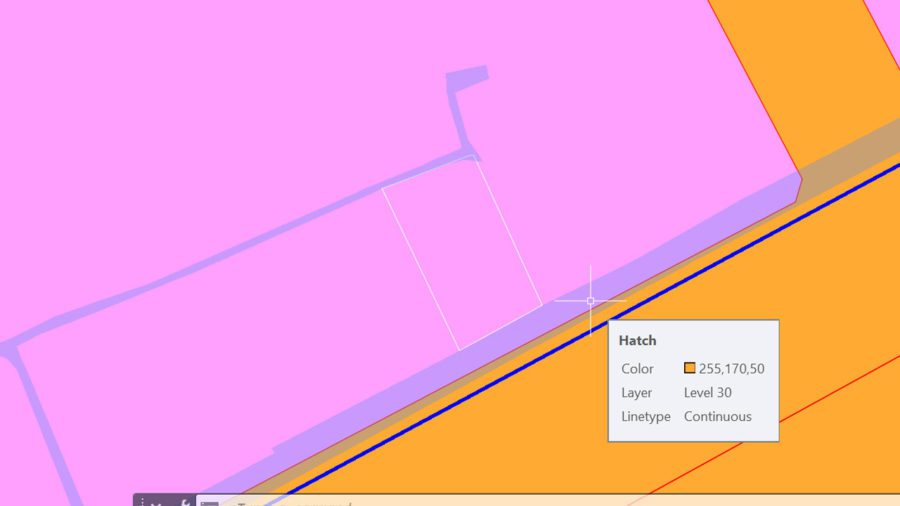This screenshot has width=900, height=506.
Task: Click the command line drag grip
Action: (x=142, y=502)
